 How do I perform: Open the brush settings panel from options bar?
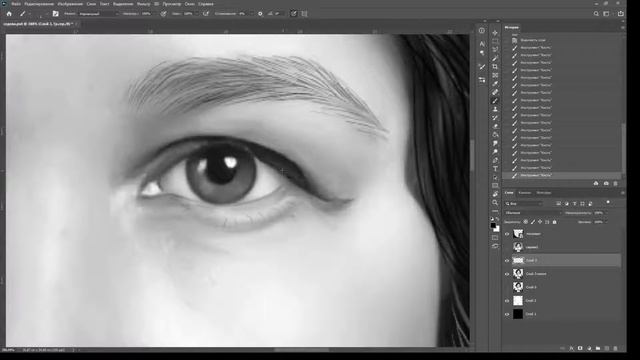[56, 13]
